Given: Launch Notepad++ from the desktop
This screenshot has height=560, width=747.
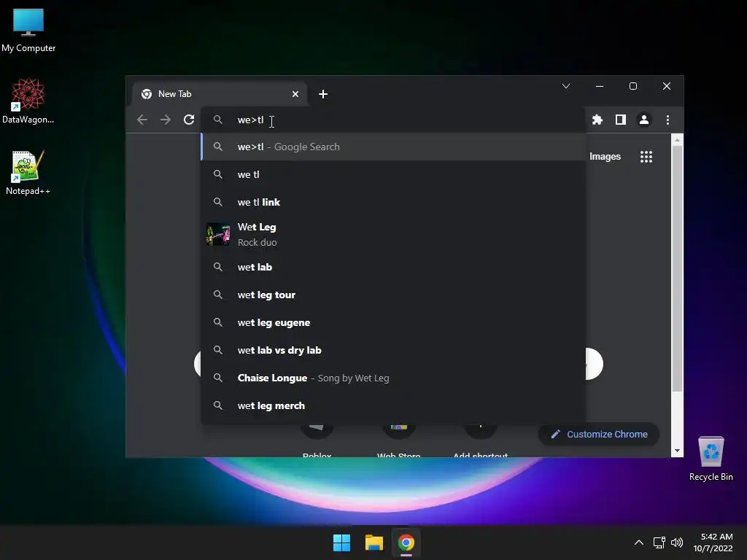Looking at the screenshot, I should point(28,173).
